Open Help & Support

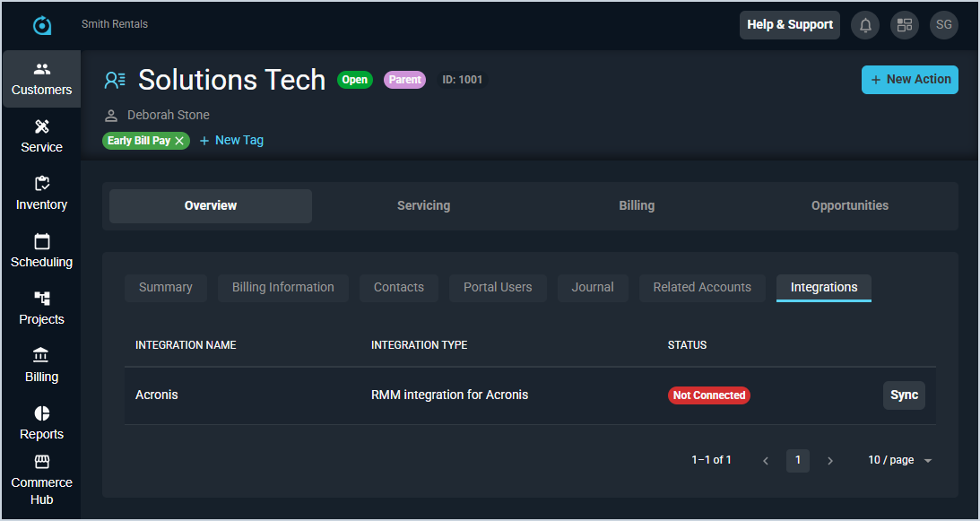pos(789,25)
